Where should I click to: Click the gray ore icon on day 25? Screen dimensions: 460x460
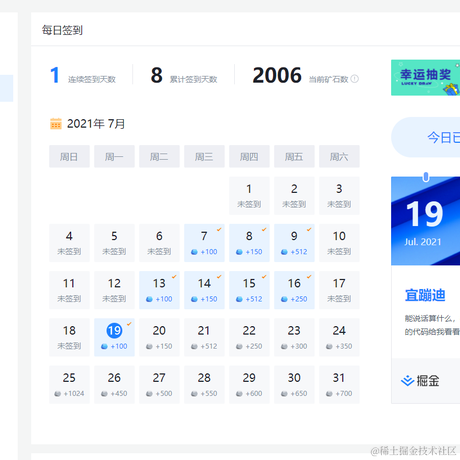(x=57, y=394)
